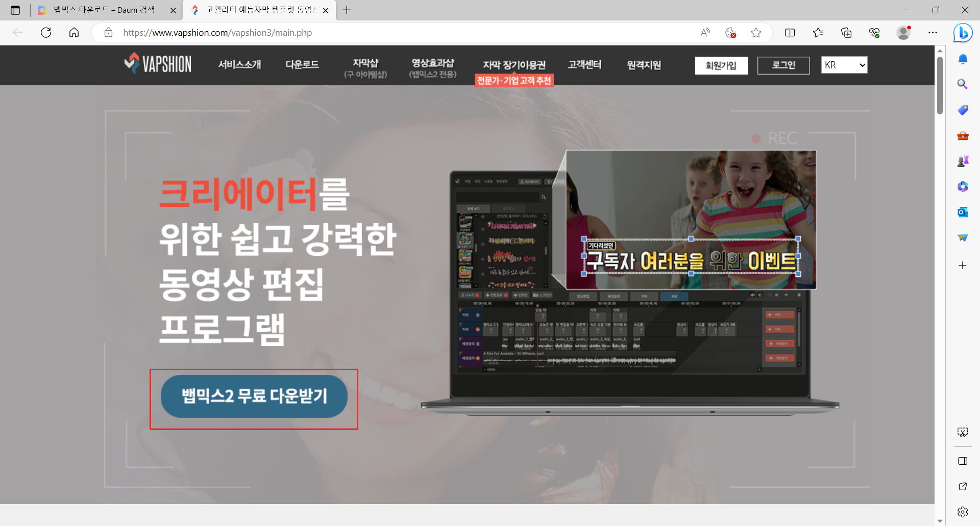This screenshot has height=526, width=980.
Task: Open the 서비스소개 menu
Action: pyautogui.click(x=239, y=64)
